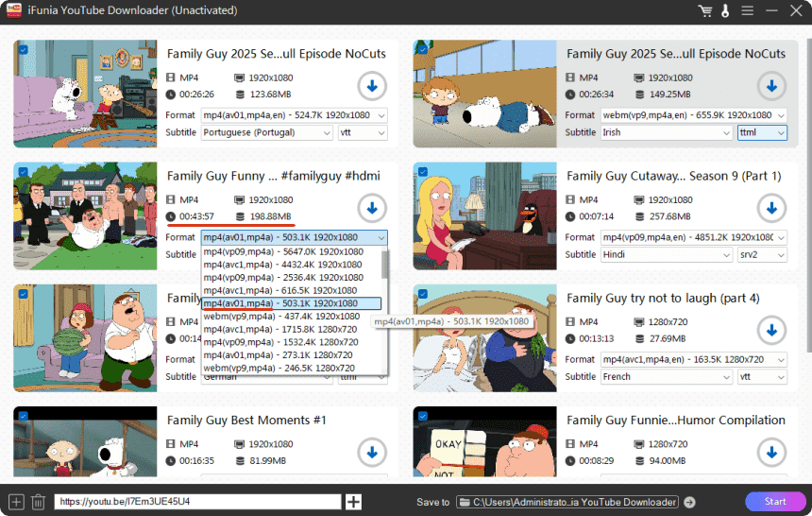Uncheck the Family Guy Funny #familyguy video checkbox

pos(23,172)
